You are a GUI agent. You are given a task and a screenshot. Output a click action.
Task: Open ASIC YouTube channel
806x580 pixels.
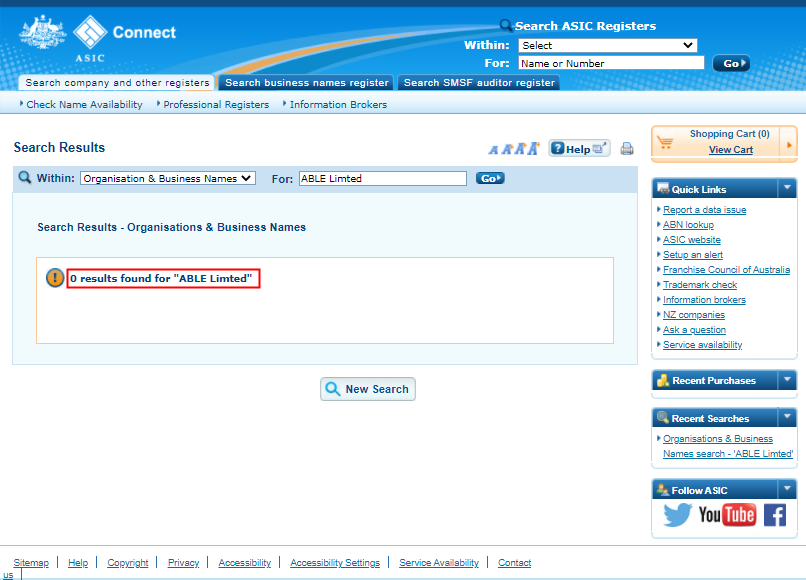(x=727, y=515)
